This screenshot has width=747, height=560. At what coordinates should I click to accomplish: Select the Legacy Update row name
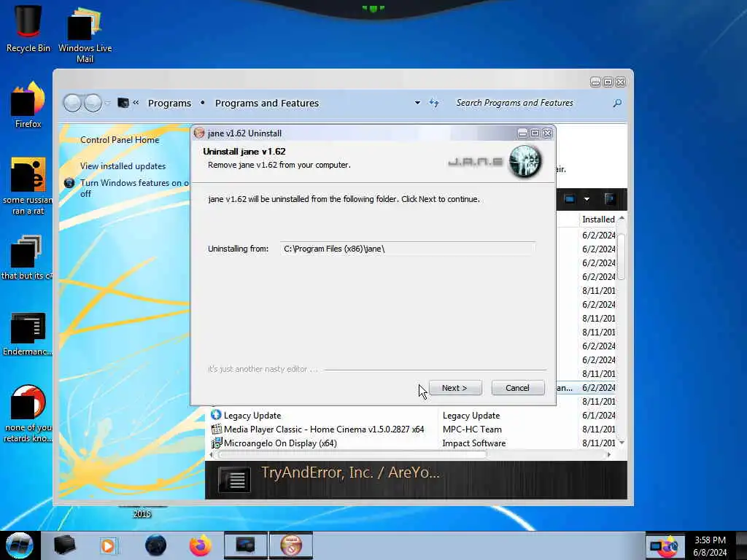click(x=252, y=415)
